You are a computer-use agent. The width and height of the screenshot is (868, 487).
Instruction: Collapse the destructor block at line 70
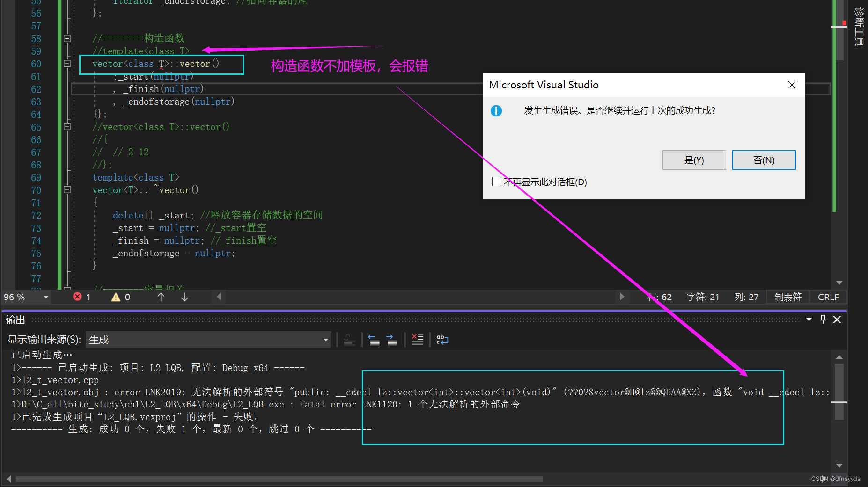[67, 190]
